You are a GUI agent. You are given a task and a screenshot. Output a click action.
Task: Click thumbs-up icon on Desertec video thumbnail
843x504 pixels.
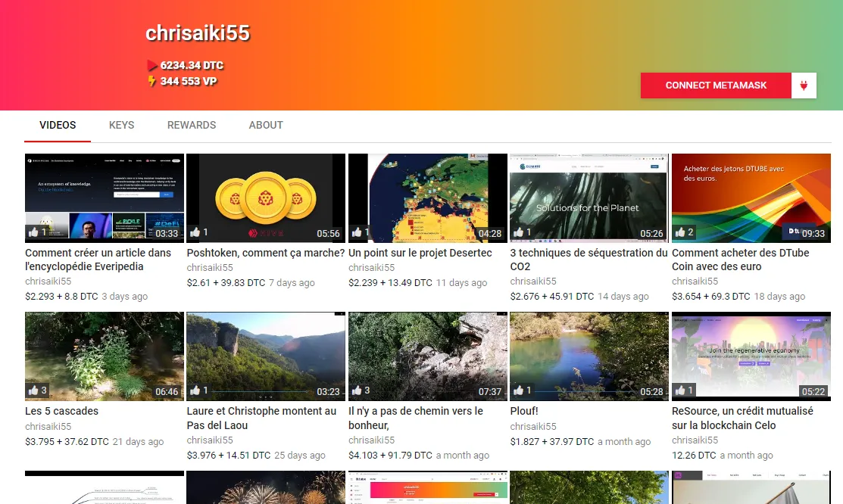point(357,232)
